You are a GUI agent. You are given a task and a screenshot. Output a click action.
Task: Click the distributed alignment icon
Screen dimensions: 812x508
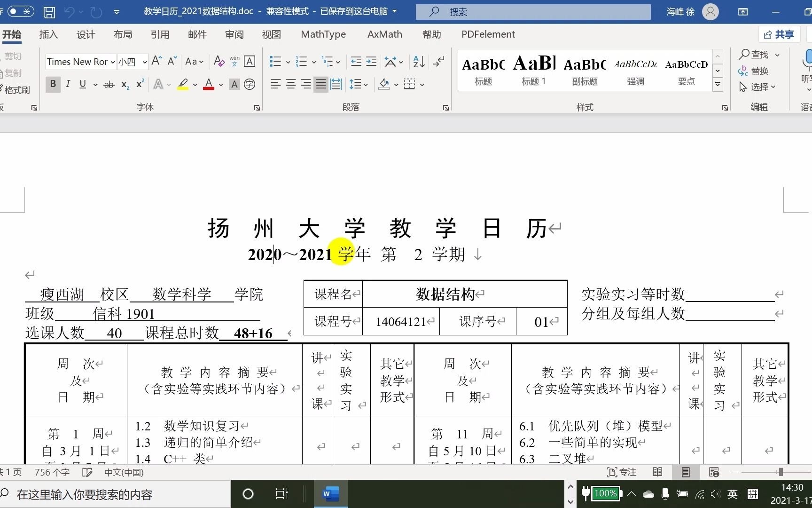point(336,84)
